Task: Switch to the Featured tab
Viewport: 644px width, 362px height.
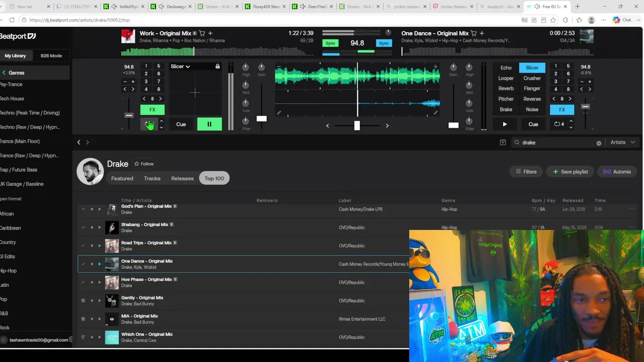Action: pyautogui.click(x=122, y=178)
